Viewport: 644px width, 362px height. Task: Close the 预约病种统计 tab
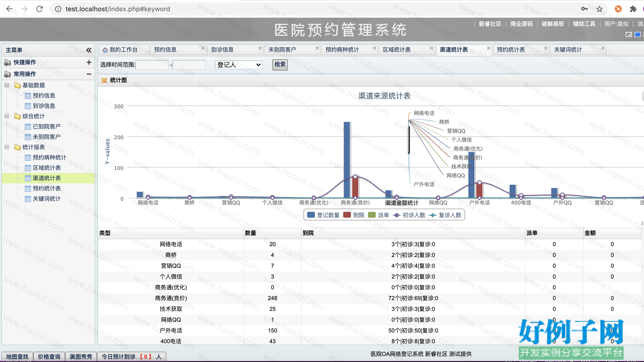tap(374, 48)
